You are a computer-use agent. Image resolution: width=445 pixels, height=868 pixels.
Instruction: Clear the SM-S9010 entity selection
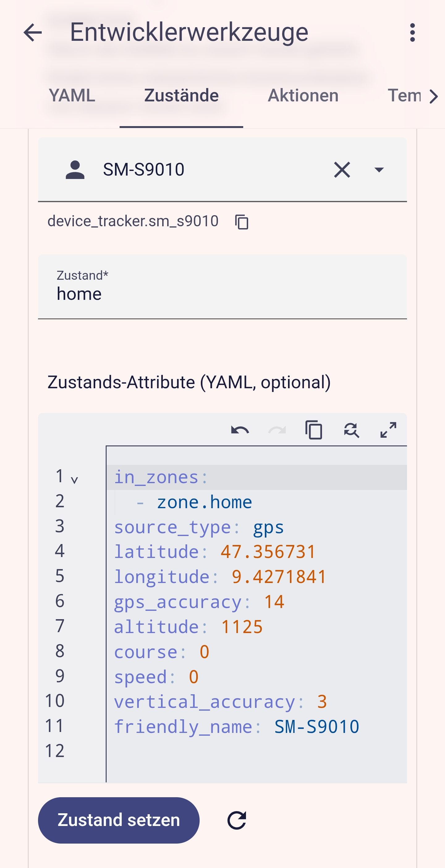click(342, 169)
